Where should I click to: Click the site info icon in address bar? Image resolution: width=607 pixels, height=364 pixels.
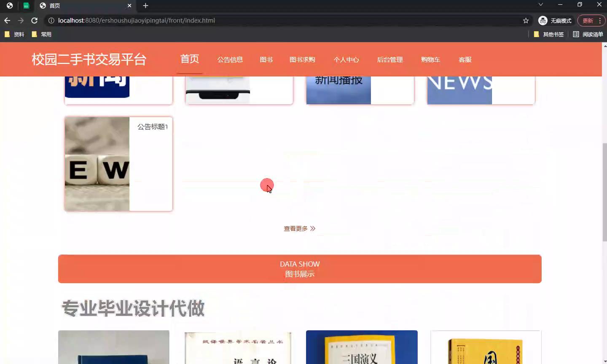click(51, 20)
